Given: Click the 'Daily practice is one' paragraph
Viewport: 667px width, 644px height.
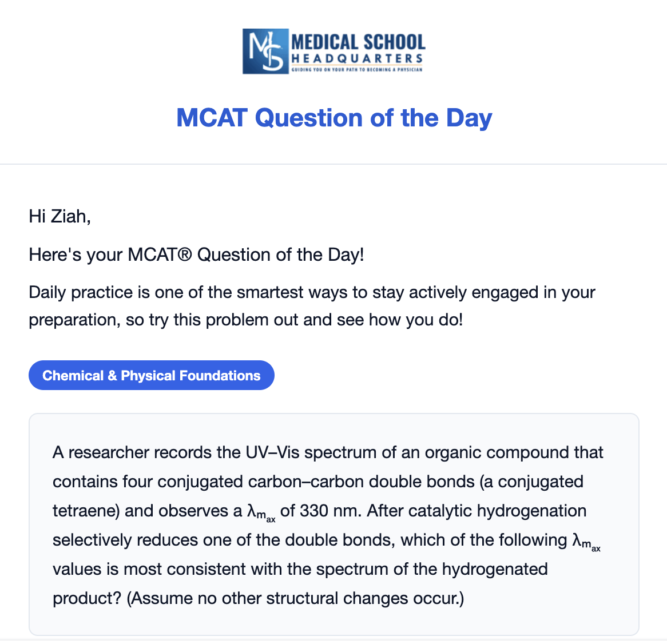Looking at the screenshot, I should click(311, 306).
